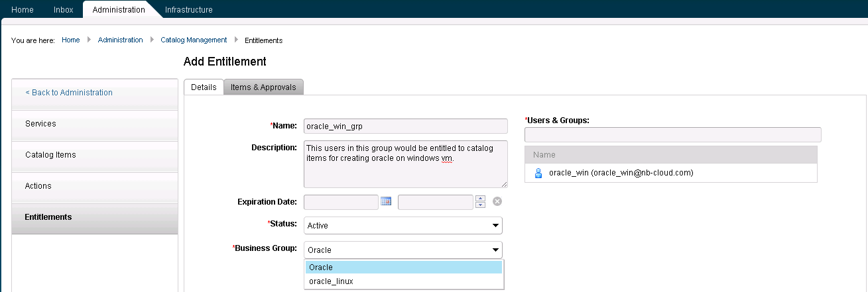Screen dimensions: 868x292
Task: Open the Infrastructure top tab
Action: tap(189, 10)
